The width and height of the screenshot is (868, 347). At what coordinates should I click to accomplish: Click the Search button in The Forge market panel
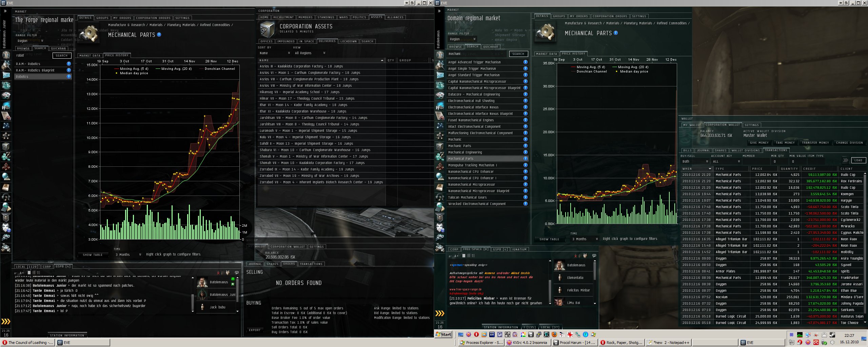pyautogui.click(x=62, y=56)
